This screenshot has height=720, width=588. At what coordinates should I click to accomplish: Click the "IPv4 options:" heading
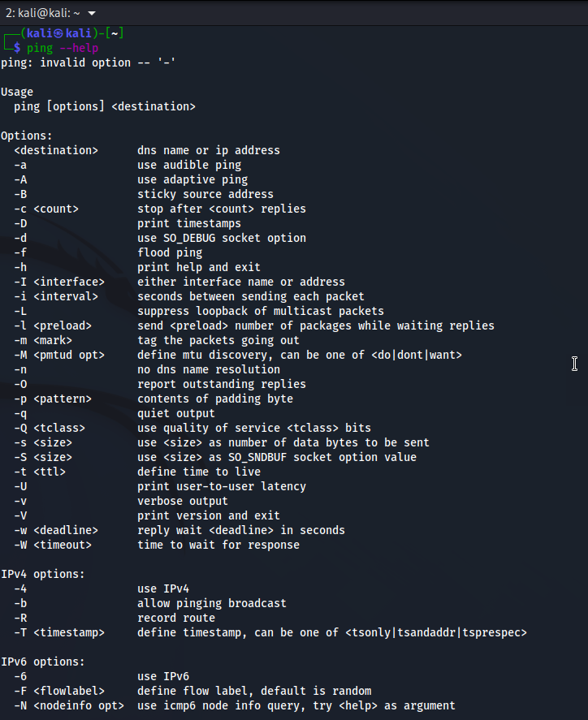43,574
